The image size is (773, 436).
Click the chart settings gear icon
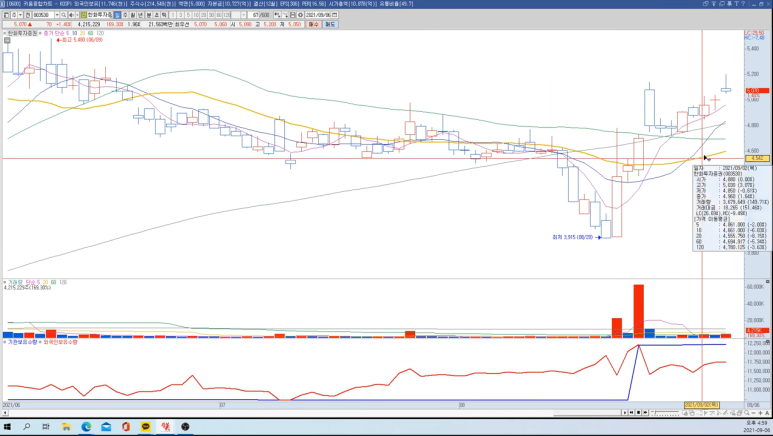coord(300,15)
